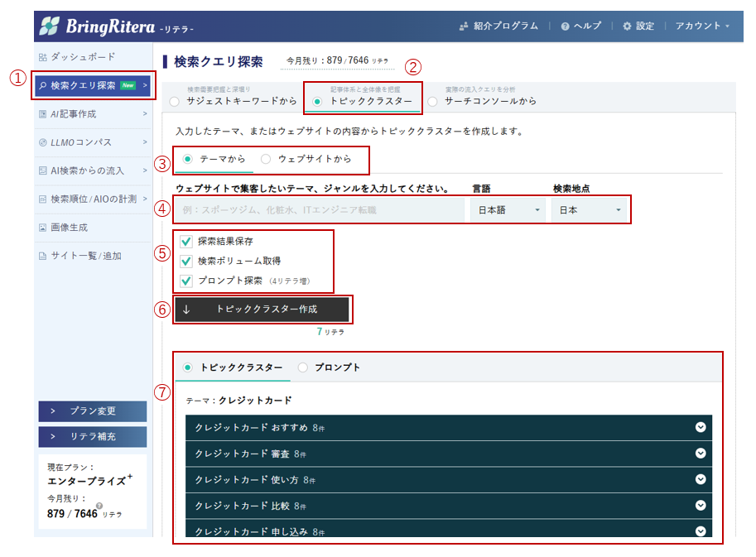Expand the クレジットカード 比較 cluster row
Screen dimensions: 756x557
pyautogui.click(x=449, y=506)
